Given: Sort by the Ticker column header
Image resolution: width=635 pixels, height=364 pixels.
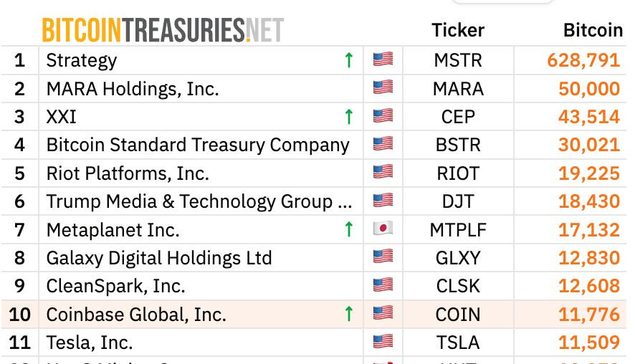Looking at the screenshot, I should (458, 30).
